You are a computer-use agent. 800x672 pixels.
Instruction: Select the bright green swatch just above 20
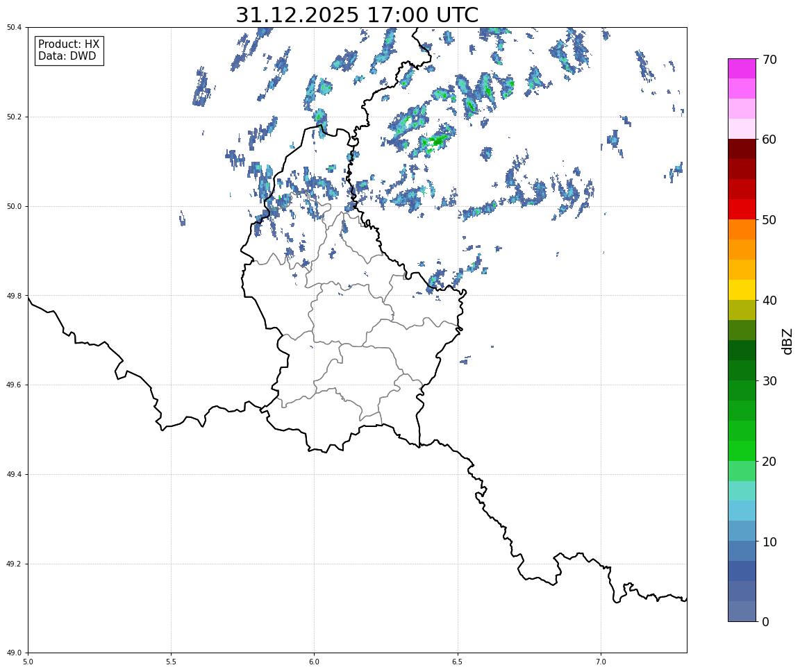point(742,451)
